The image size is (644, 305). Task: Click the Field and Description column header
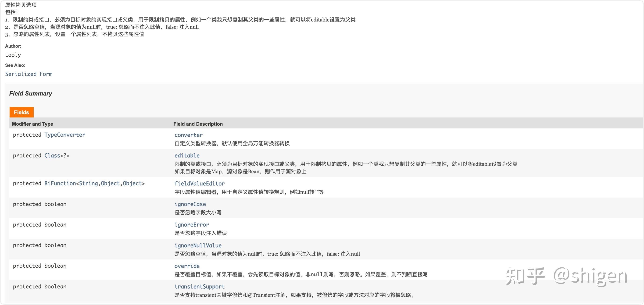click(x=198, y=124)
